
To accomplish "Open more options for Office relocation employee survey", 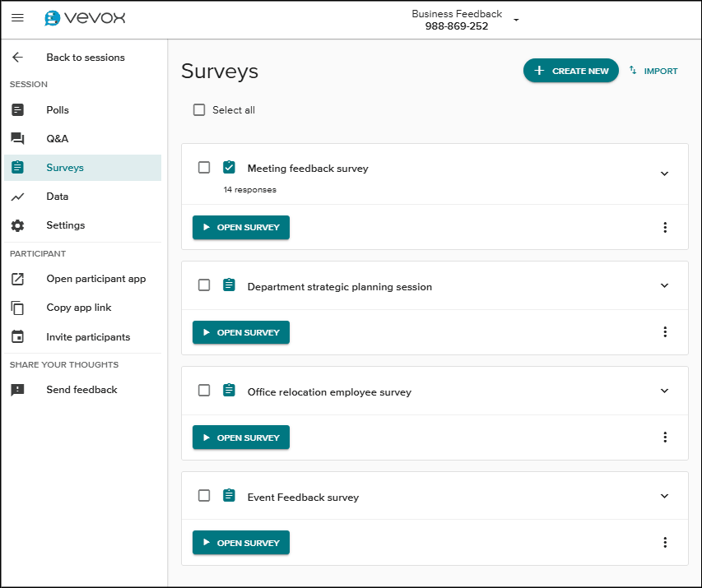I will 665,438.
